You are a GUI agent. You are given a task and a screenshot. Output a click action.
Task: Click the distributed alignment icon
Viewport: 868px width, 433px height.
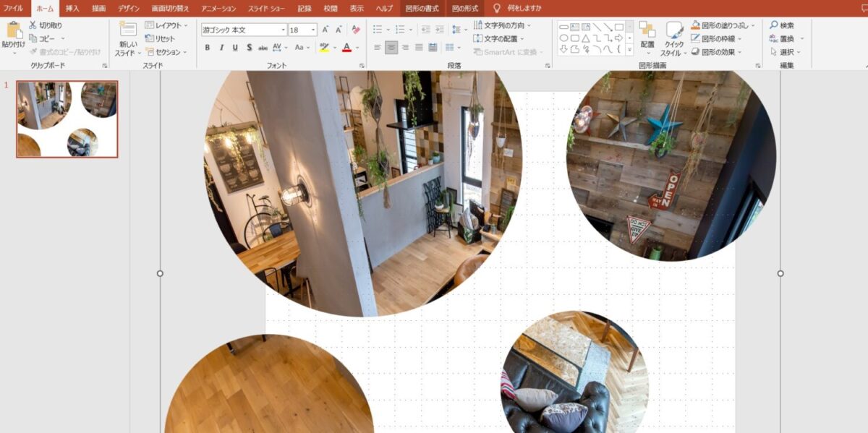(433, 48)
